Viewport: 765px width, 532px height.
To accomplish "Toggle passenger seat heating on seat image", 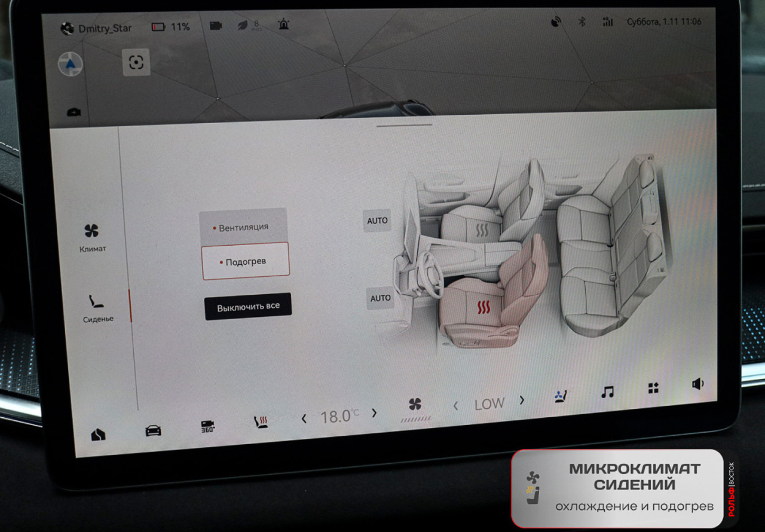I will tap(482, 230).
